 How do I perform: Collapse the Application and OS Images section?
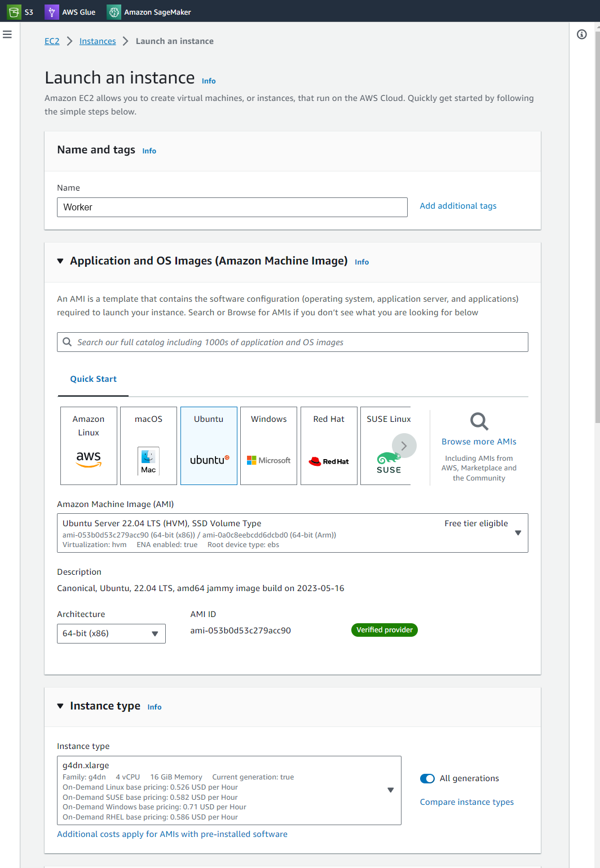coord(60,261)
